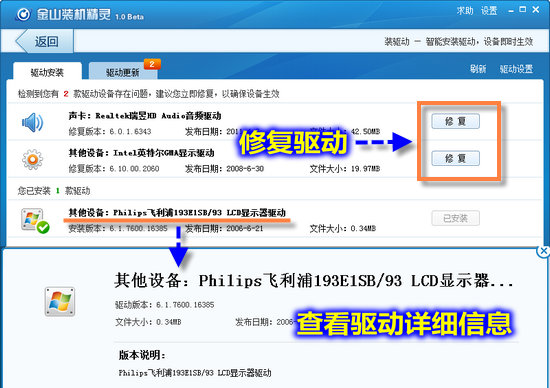Image resolution: width=550 pixels, height=388 pixels.
Task: Click the installed Philips driver icon with green check
Action: [35, 221]
